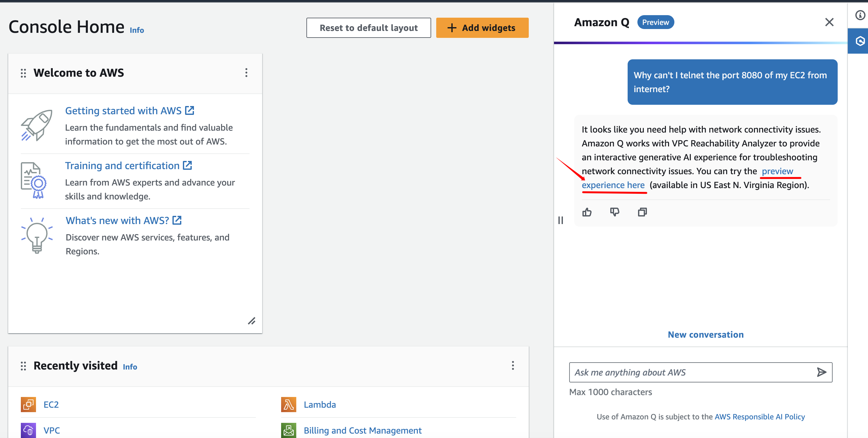
Task: Click the Console Home heading
Action: pyautogui.click(x=66, y=27)
